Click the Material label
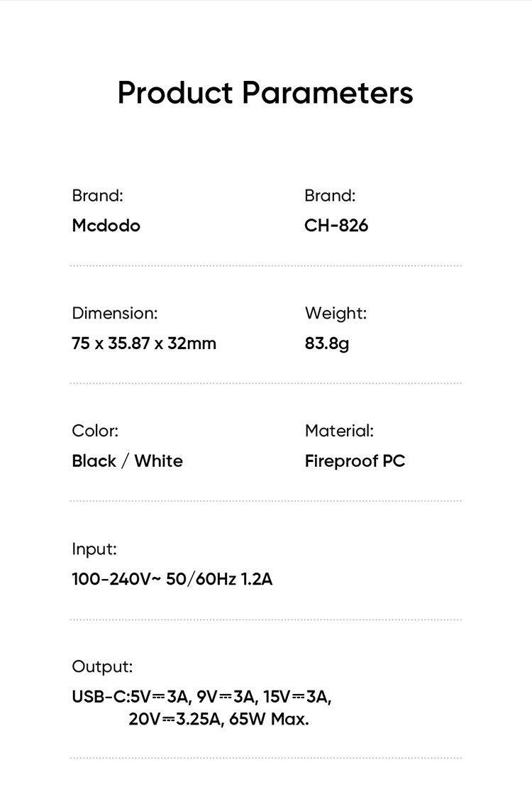This screenshot has height=799, width=532. click(x=339, y=431)
